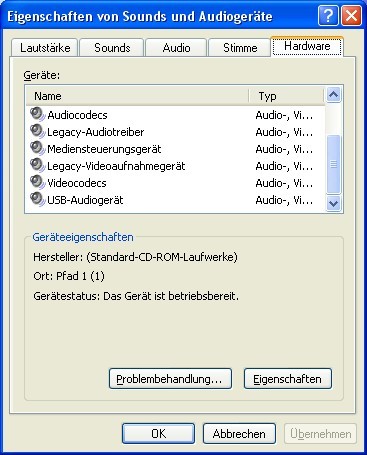Image resolution: width=367 pixels, height=455 pixels.
Task: Open the Sounds tab
Action: coord(112,48)
